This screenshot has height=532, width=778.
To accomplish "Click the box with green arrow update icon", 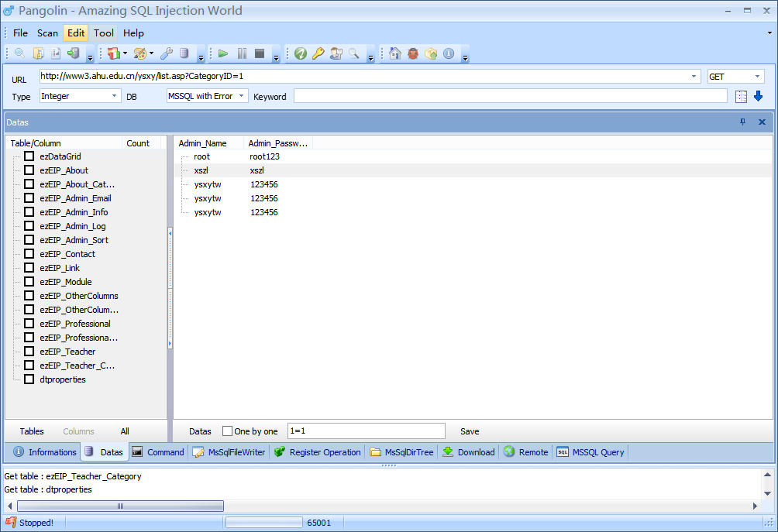I will point(431,53).
